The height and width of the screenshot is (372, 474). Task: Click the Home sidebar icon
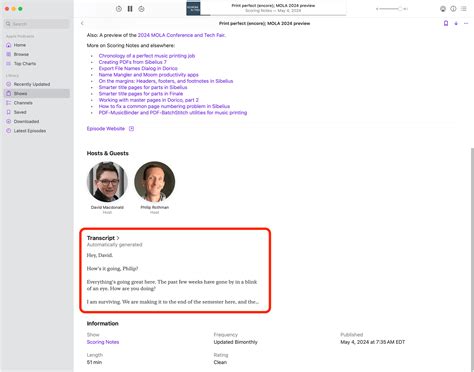tap(9, 45)
